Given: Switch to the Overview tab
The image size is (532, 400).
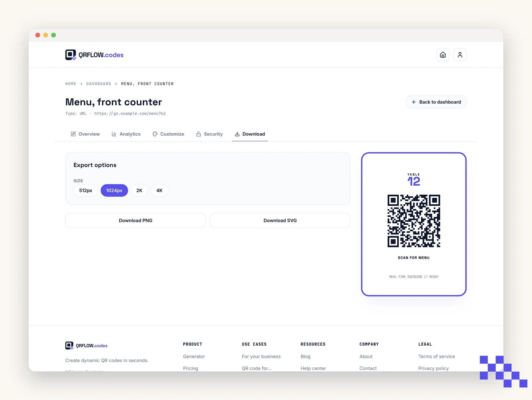Looking at the screenshot, I should coord(85,134).
